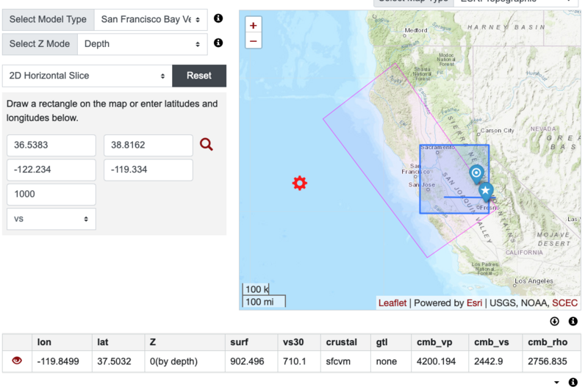
Task: Open the vs data type dropdown
Action: (51, 219)
